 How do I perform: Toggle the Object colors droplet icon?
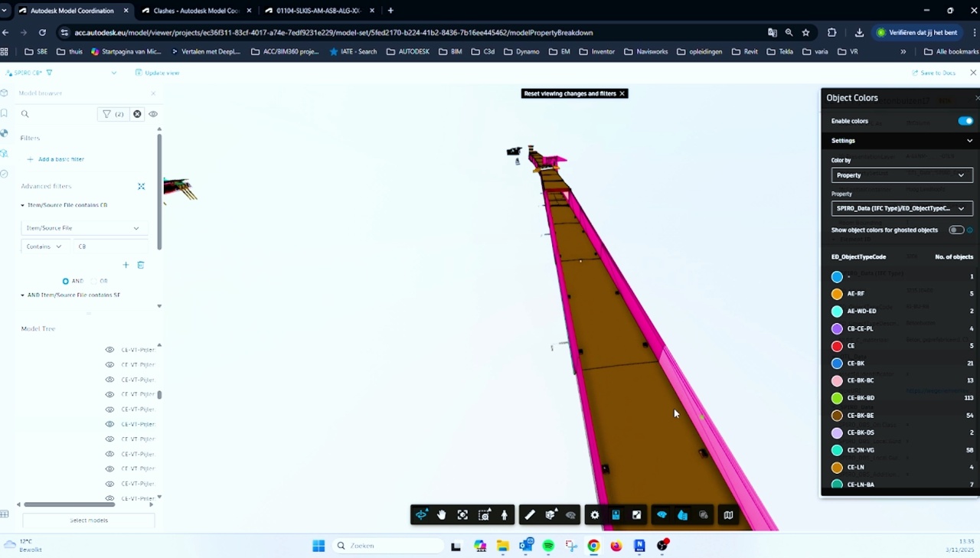[x=682, y=515]
